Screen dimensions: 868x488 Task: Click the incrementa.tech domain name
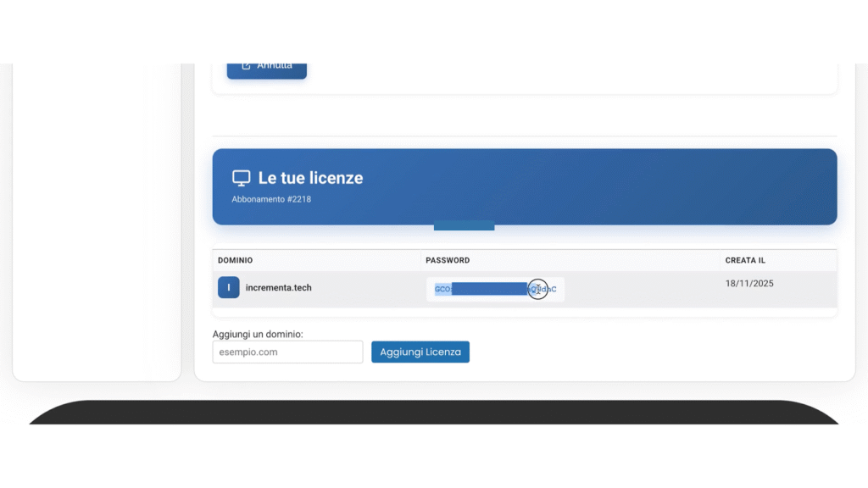tap(278, 288)
